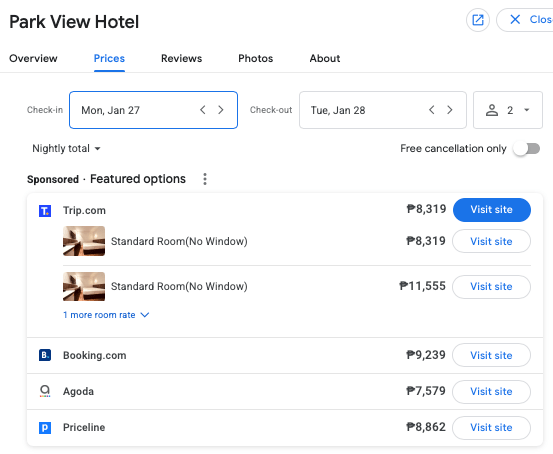Screen dimensions: 553x454
Task: Open hotel page in new tab icon
Action: [x=478, y=20]
